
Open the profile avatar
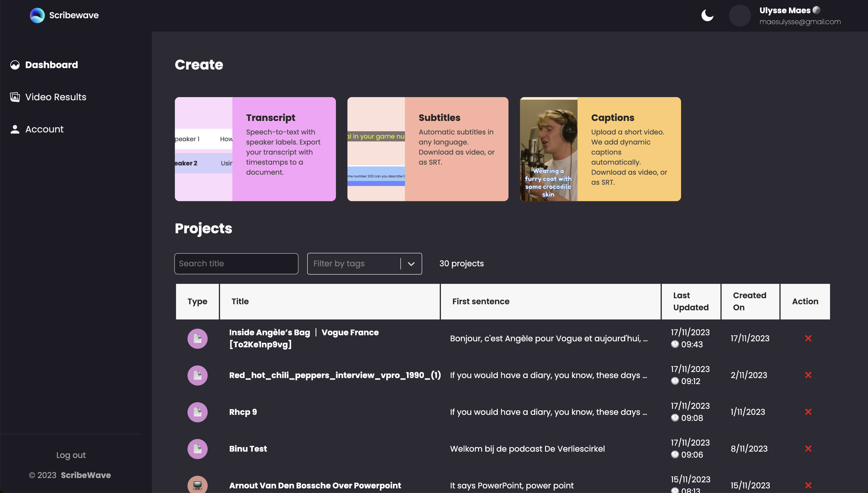pos(740,15)
